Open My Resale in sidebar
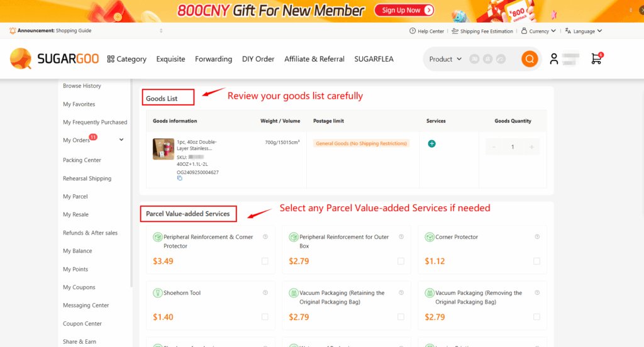 click(x=75, y=215)
